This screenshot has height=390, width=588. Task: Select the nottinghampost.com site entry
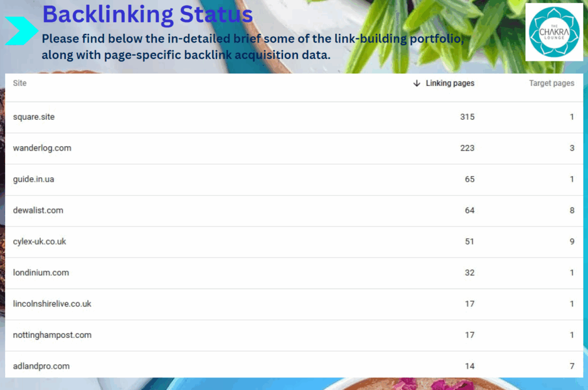(52, 335)
